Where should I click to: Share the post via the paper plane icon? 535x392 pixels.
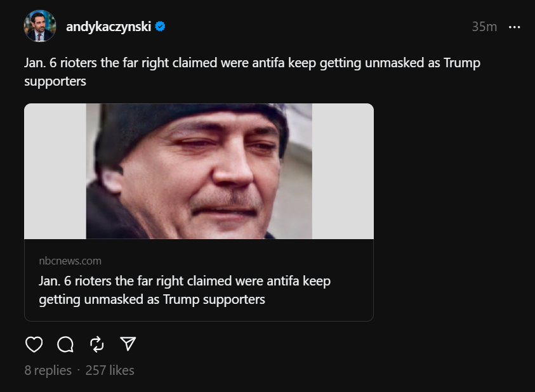coord(128,344)
